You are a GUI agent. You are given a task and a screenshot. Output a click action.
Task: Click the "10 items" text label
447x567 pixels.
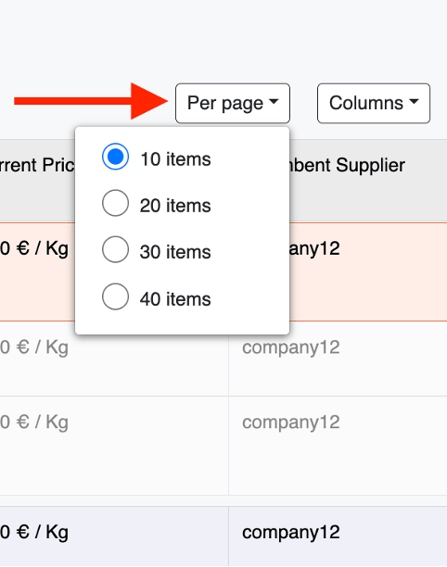(175, 159)
